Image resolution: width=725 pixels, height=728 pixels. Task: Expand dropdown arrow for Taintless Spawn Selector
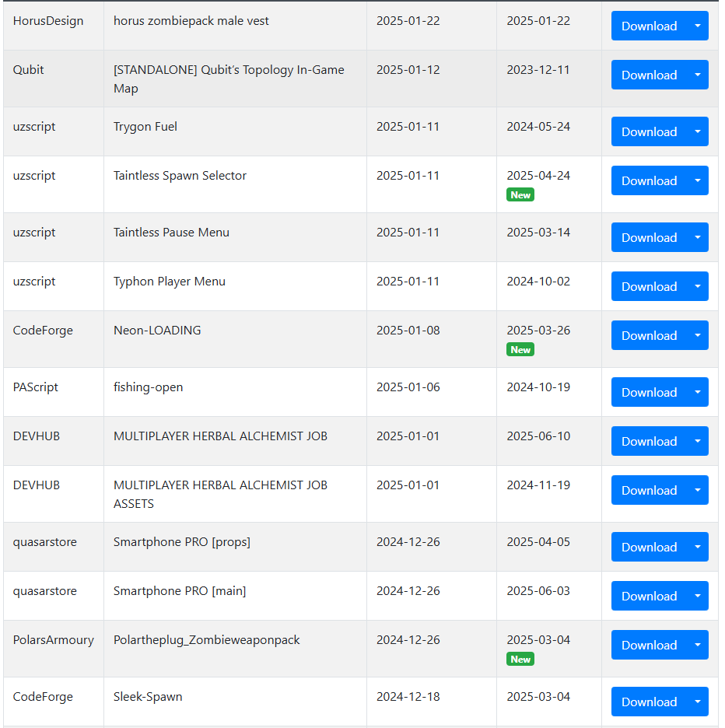click(698, 180)
